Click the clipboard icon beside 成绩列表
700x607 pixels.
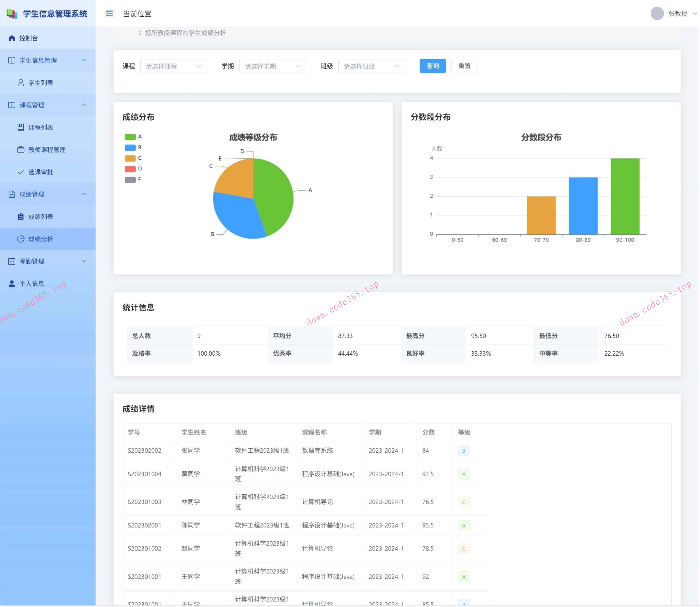21,217
